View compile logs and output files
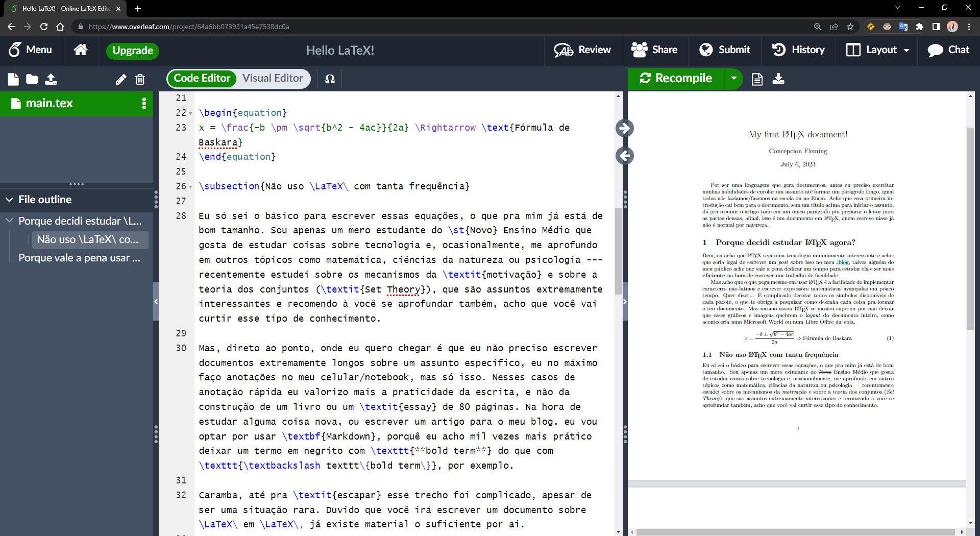 pyautogui.click(x=757, y=79)
